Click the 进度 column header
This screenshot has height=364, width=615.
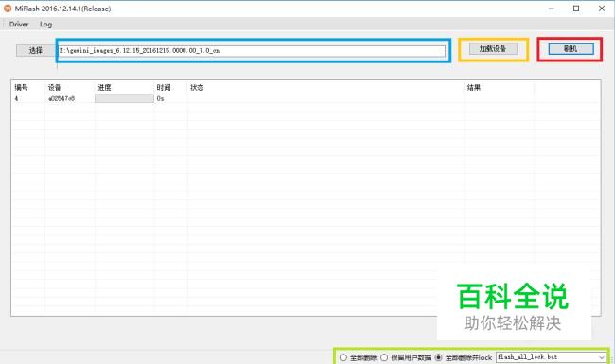104,87
